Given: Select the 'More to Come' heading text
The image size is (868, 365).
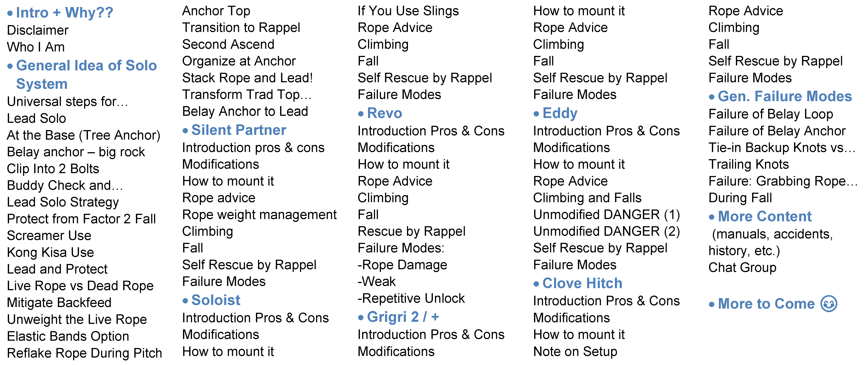Looking at the screenshot, I should 766,304.
